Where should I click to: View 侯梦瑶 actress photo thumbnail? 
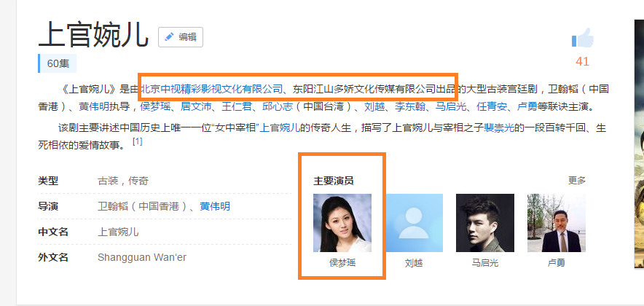pos(342,223)
